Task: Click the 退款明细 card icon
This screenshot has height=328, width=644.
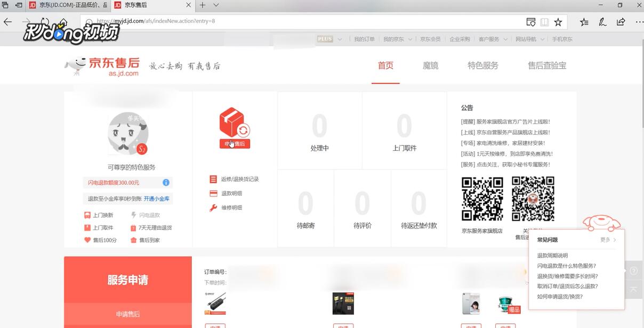Action: coord(213,193)
